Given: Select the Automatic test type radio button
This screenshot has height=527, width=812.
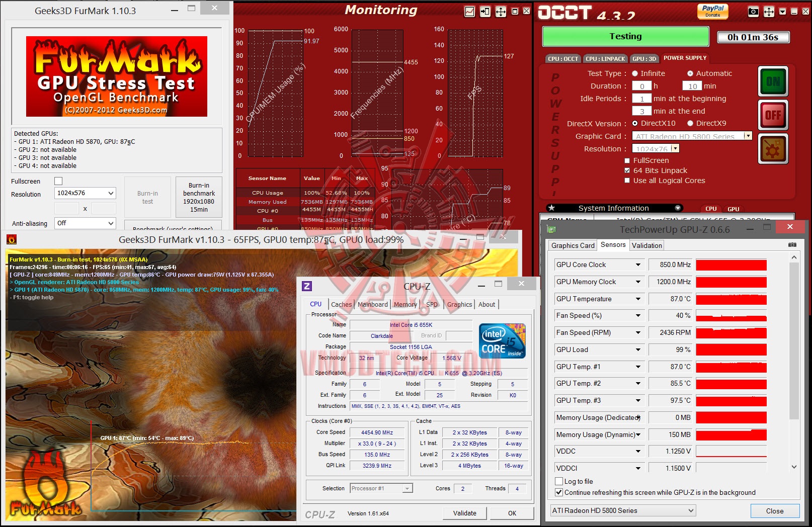Looking at the screenshot, I should (x=690, y=73).
